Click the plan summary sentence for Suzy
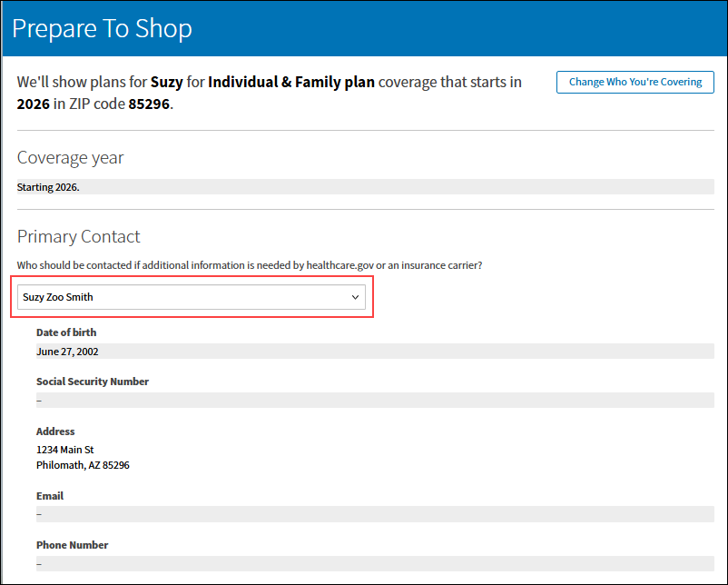The height and width of the screenshot is (585, 728). click(270, 93)
